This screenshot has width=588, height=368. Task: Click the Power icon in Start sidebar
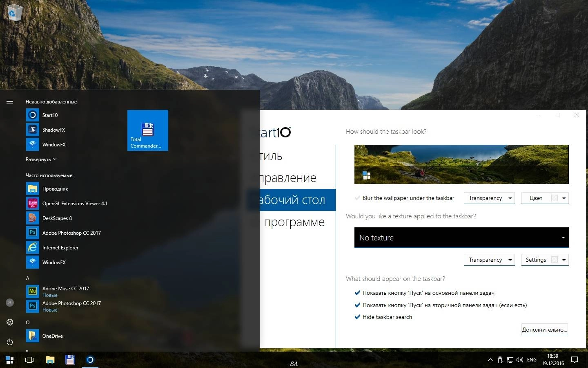pos(10,342)
